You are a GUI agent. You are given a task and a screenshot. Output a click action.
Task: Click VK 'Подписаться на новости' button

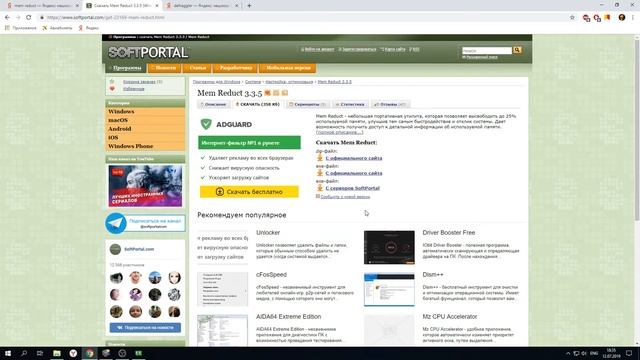pyautogui.click(x=145, y=327)
